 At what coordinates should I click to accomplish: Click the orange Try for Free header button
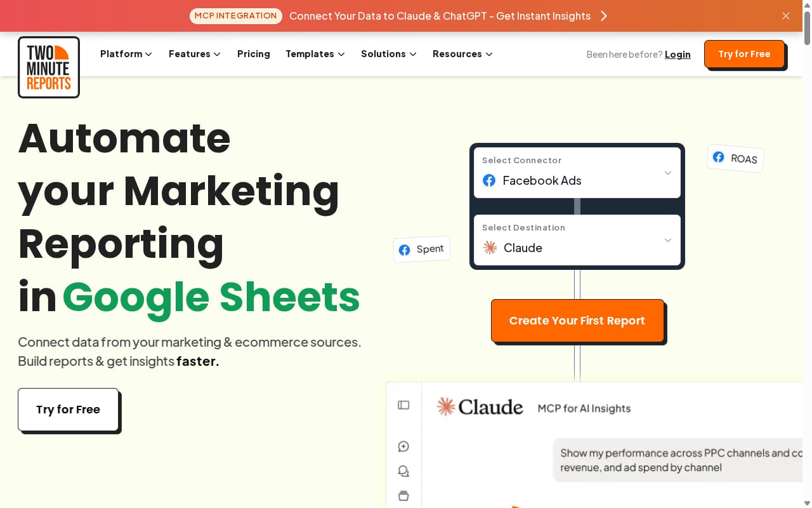click(x=744, y=54)
